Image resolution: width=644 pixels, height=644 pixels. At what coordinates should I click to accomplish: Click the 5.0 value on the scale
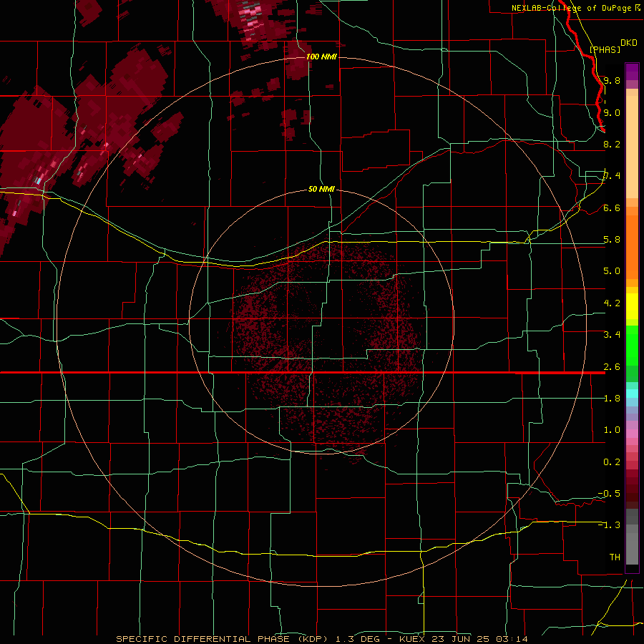point(612,271)
